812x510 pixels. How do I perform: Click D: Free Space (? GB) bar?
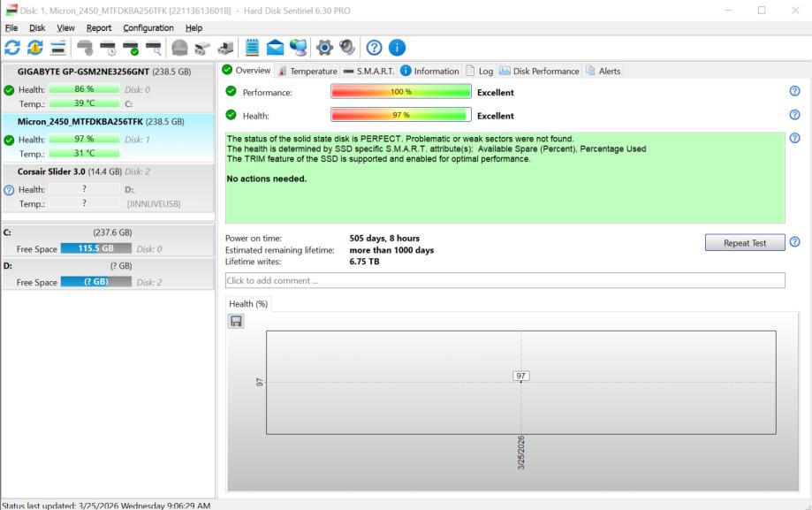coord(95,281)
